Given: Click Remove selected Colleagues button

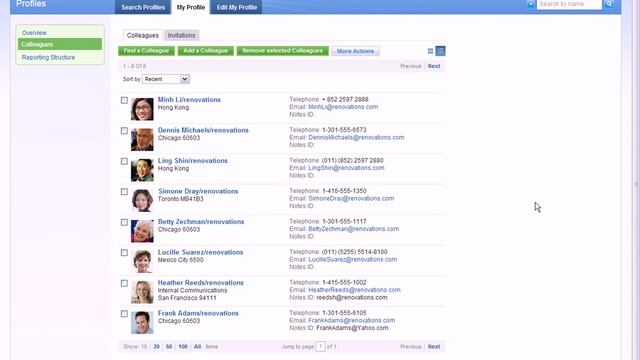Looking at the screenshot, I should tap(282, 51).
